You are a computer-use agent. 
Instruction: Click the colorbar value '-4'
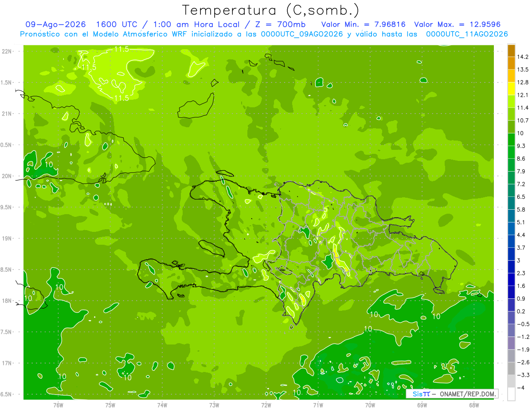tap(521, 388)
